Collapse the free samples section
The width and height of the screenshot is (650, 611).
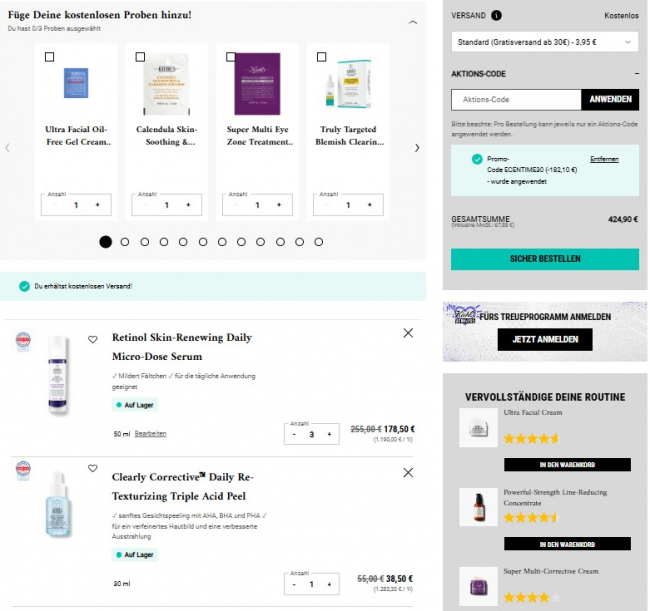click(413, 21)
